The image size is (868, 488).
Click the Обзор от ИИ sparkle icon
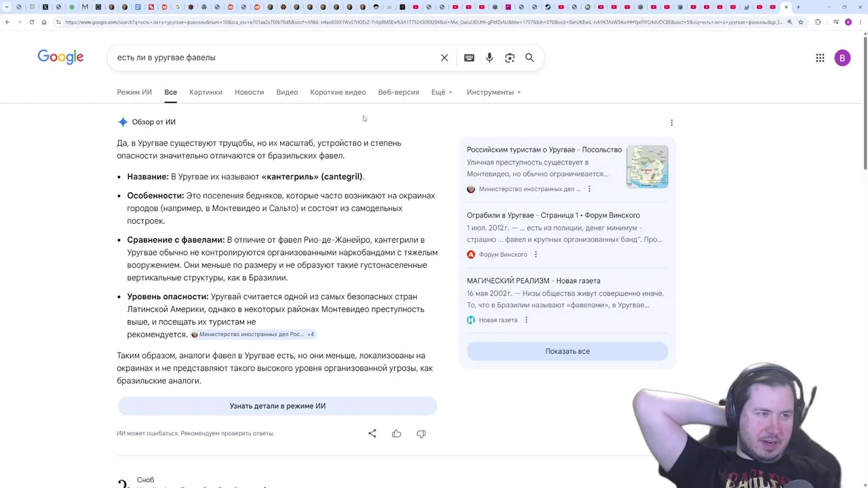pyautogui.click(x=123, y=122)
